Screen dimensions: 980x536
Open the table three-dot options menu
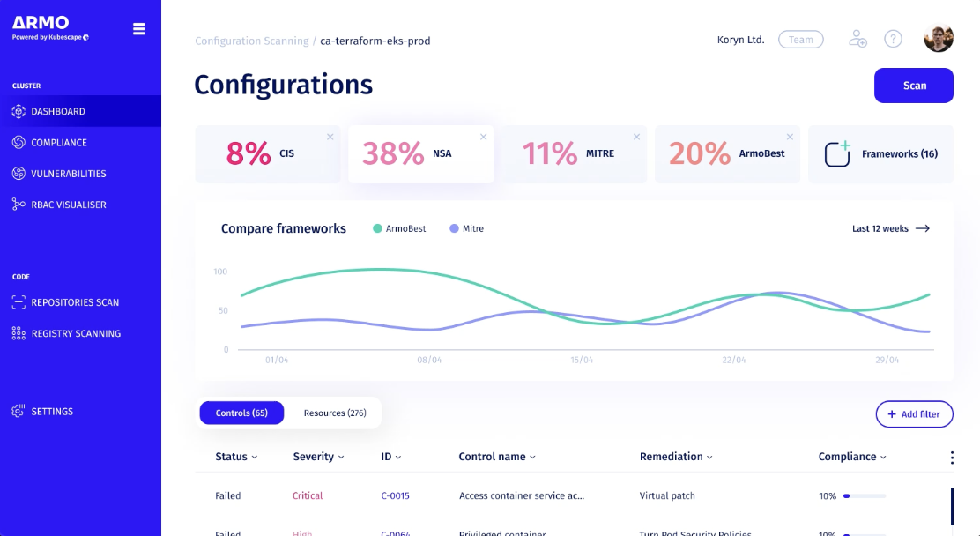952,458
